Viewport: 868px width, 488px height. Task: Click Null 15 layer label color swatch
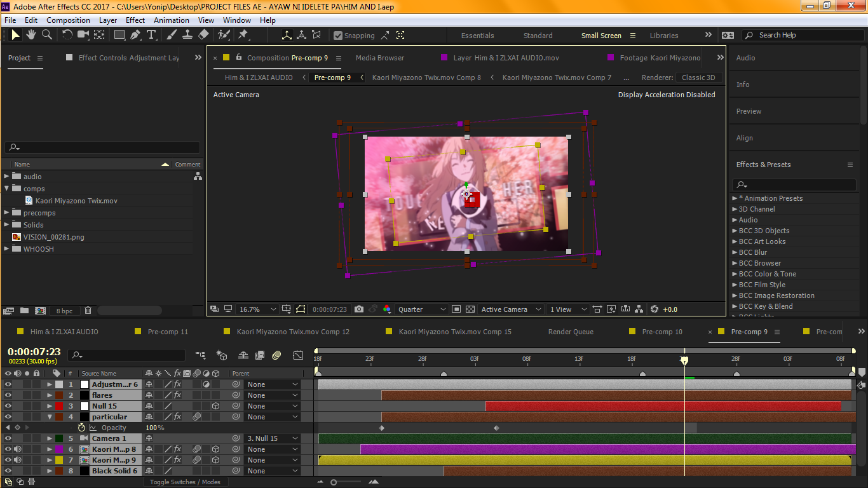59,406
